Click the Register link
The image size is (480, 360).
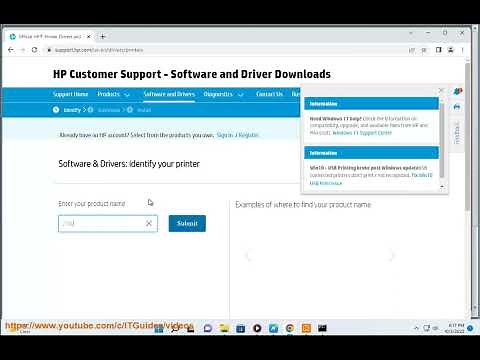point(248,135)
